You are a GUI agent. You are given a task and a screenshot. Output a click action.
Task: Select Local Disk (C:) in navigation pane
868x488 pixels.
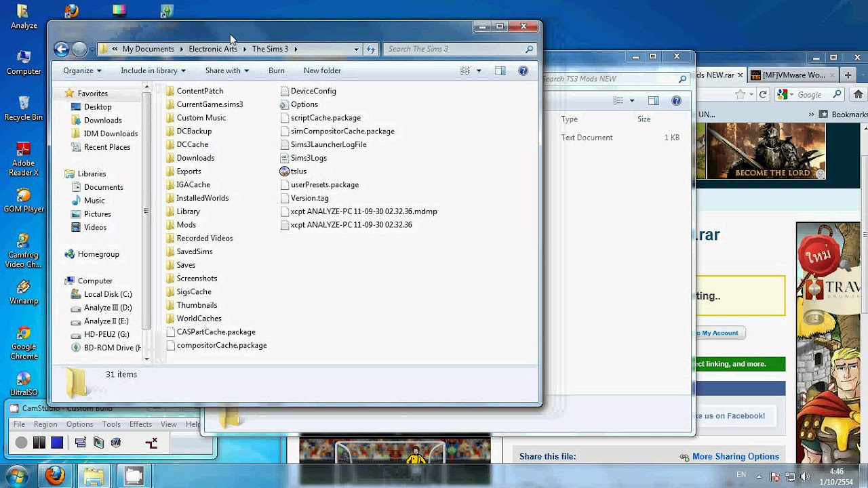pos(102,294)
